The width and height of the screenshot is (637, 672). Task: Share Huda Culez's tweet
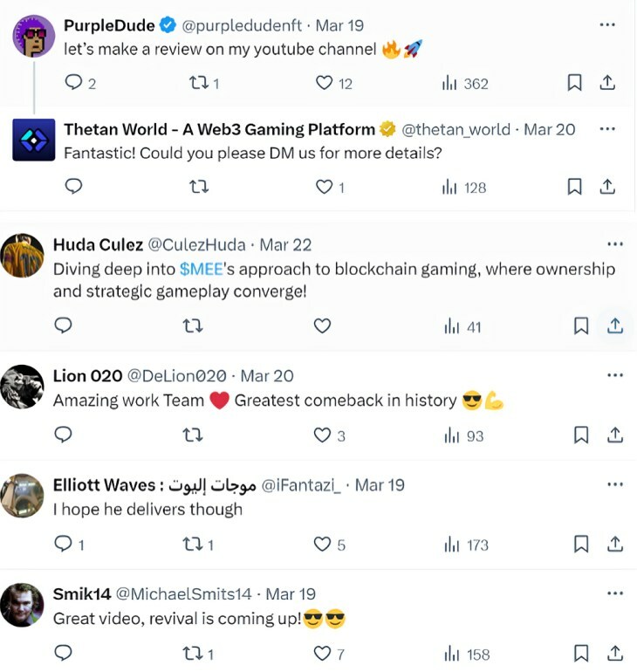point(614,326)
